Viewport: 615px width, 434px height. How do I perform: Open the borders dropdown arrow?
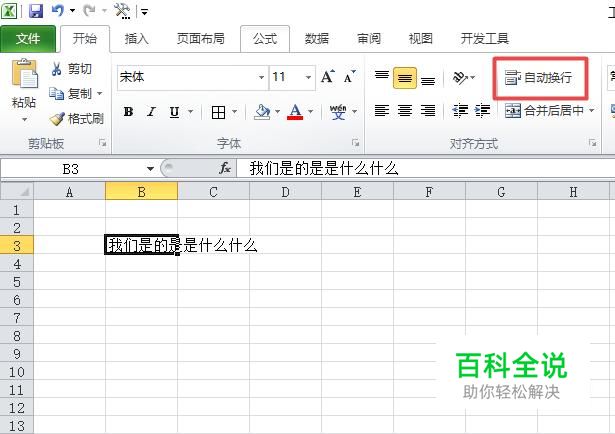point(235,112)
